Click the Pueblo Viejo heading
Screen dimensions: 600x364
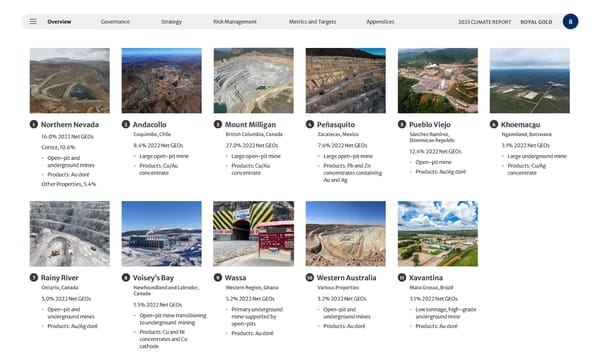coord(430,124)
